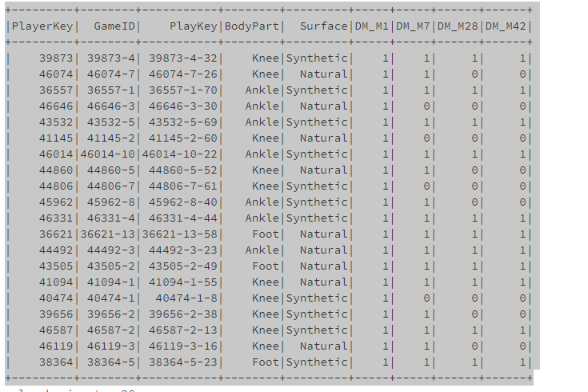This screenshot has height=392, width=588.
Task: Select PlayKey cell 36621-13-58
Action: [180, 234]
